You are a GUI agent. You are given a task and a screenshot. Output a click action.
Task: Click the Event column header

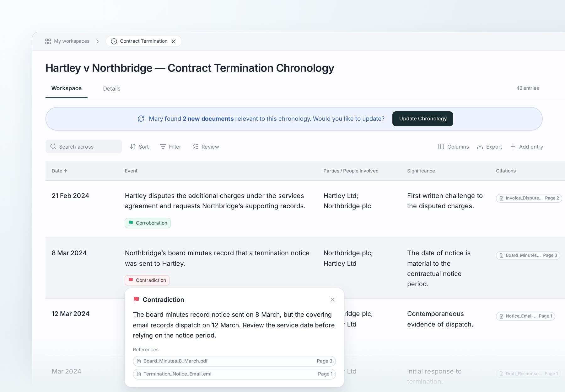coord(131,171)
